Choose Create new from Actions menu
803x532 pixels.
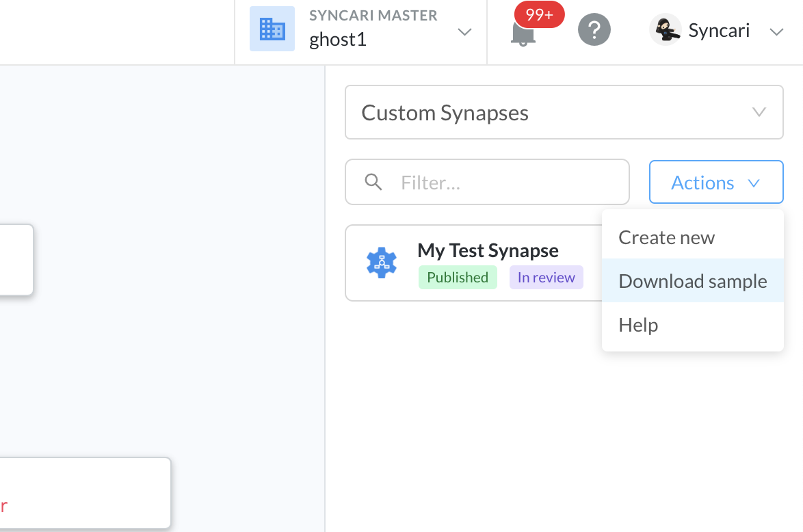coord(692,237)
